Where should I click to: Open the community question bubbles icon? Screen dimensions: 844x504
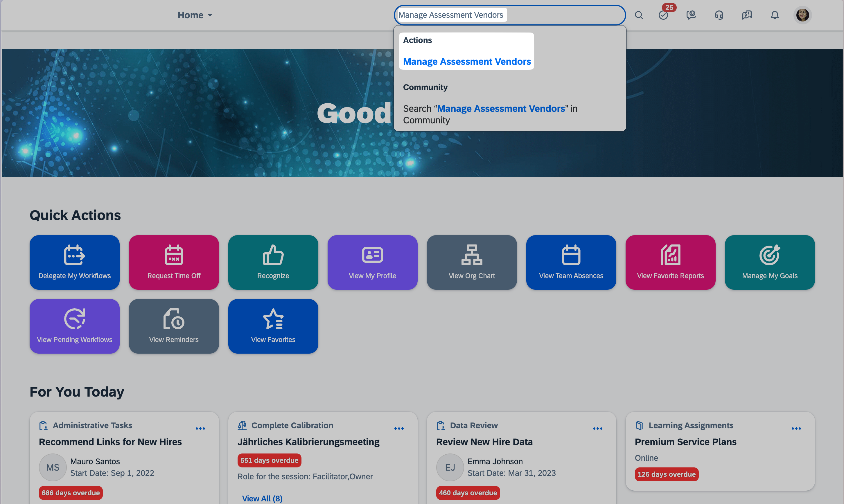747,15
